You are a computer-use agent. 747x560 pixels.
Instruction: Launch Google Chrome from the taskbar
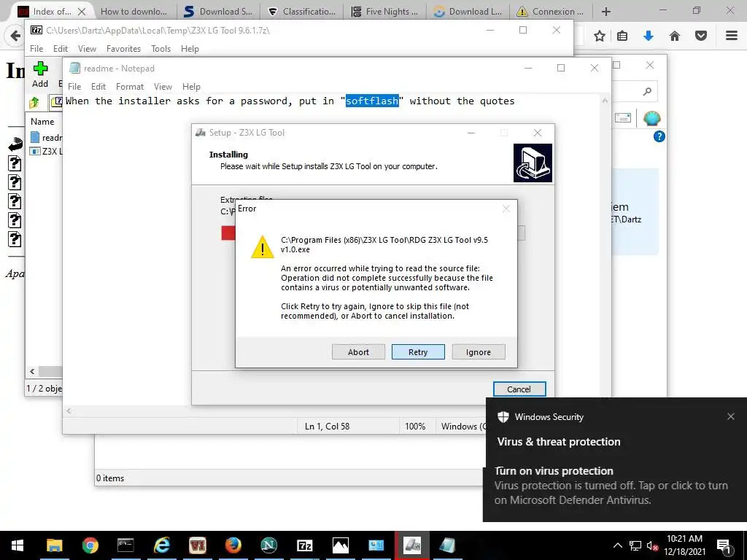pos(90,545)
